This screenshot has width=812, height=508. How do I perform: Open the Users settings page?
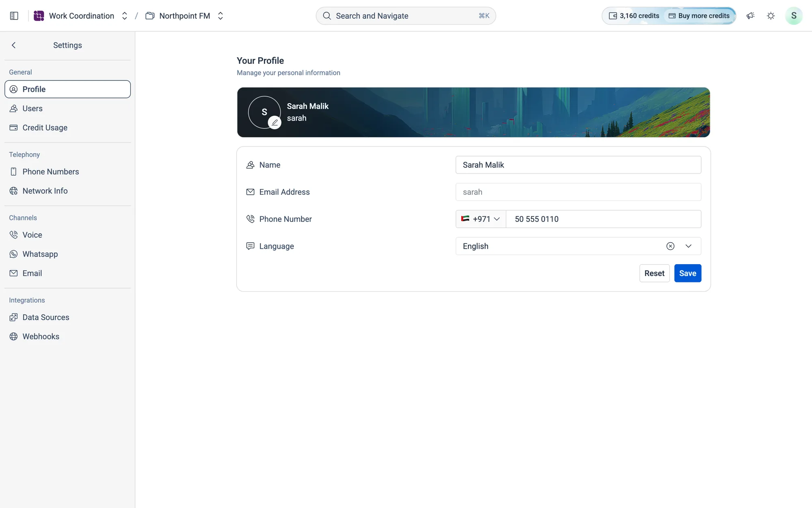click(x=67, y=108)
